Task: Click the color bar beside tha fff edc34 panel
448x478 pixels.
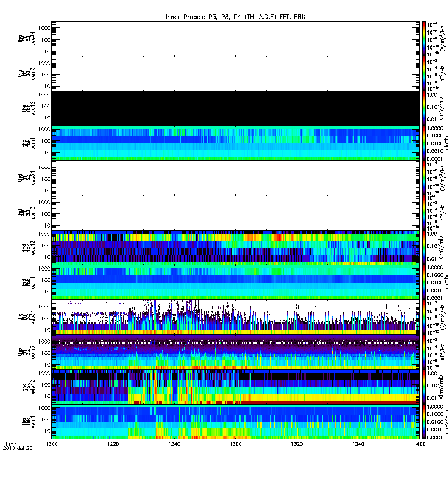Action: coord(424,39)
